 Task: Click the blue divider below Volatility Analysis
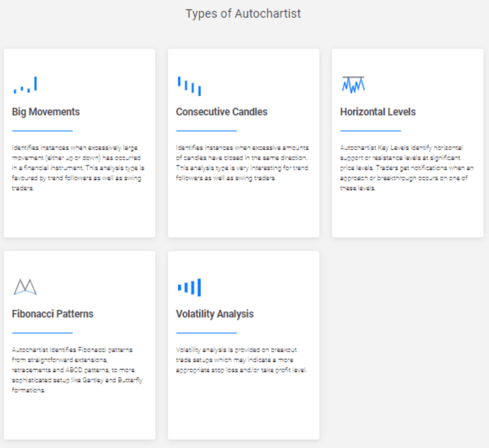coord(206,333)
